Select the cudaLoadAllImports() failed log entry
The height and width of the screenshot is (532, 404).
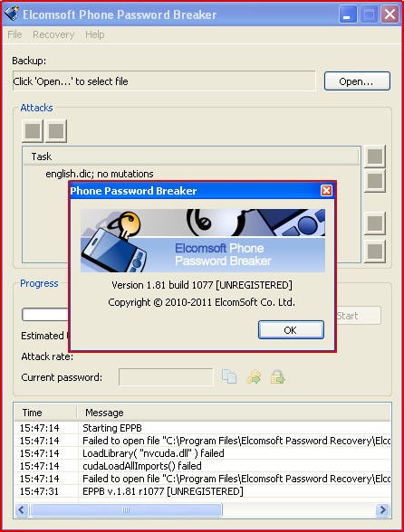(203, 466)
